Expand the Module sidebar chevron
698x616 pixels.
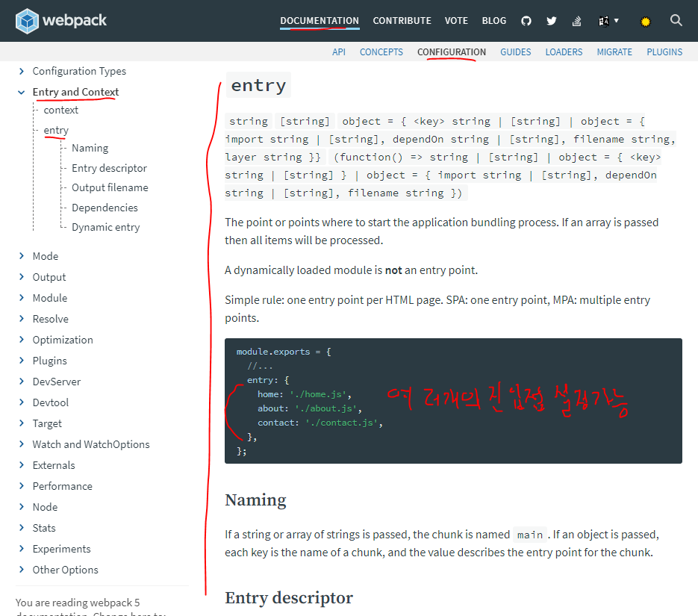[x=22, y=297]
